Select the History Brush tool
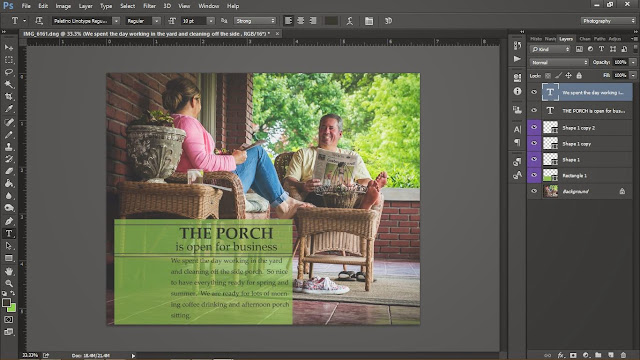The image size is (640, 360). tap(9, 159)
